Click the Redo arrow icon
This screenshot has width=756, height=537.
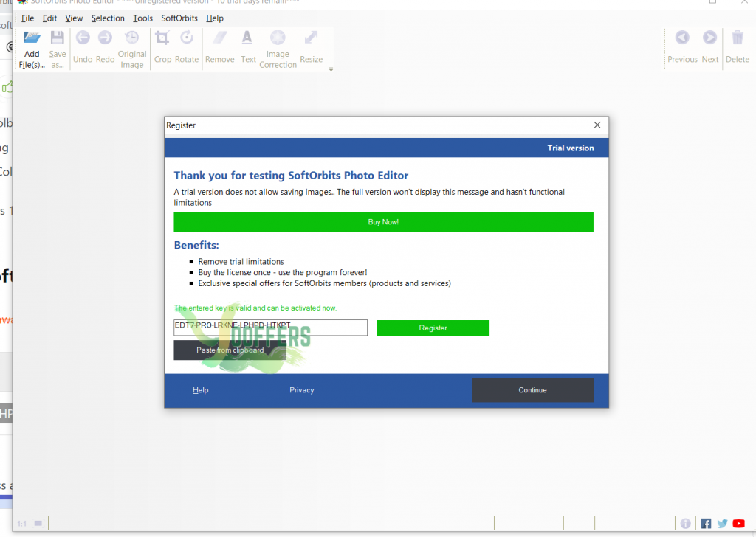(105, 38)
